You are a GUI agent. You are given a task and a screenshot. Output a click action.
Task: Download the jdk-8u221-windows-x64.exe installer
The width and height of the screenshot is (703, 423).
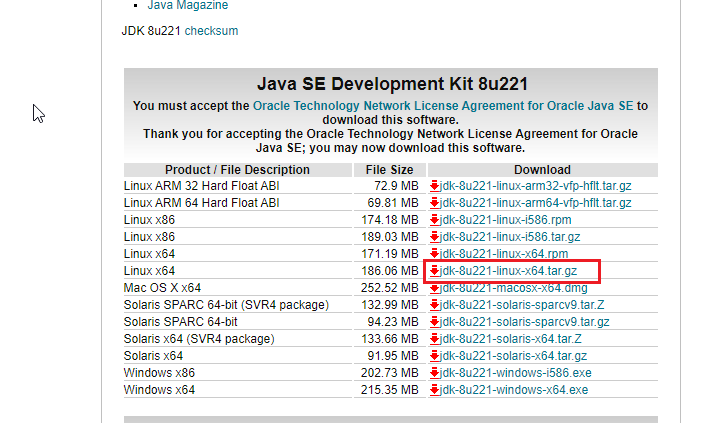(x=515, y=390)
